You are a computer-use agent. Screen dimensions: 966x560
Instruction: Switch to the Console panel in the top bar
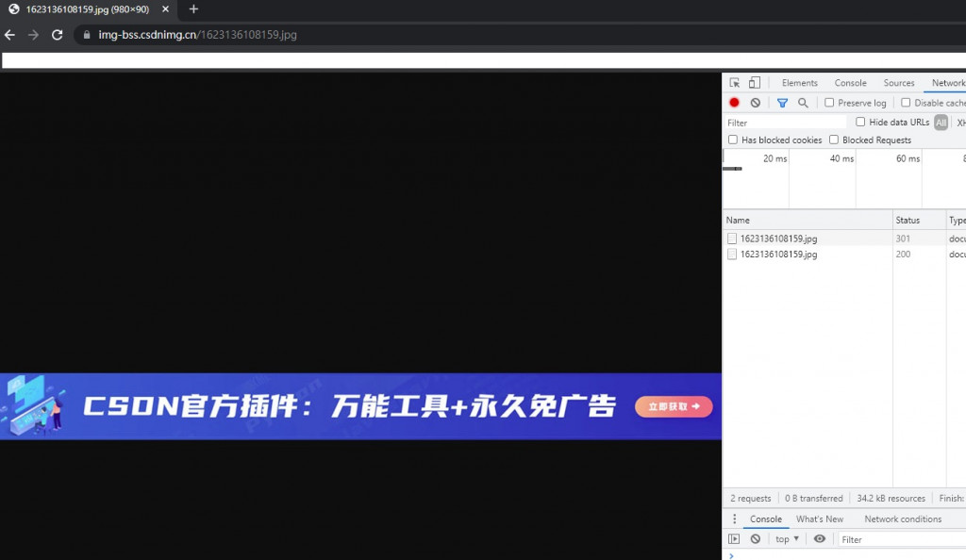coord(850,83)
